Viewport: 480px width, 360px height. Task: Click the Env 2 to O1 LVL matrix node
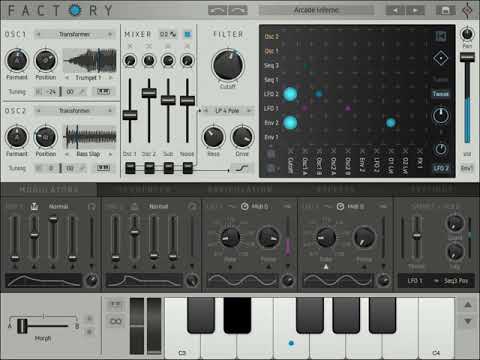click(391, 123)
